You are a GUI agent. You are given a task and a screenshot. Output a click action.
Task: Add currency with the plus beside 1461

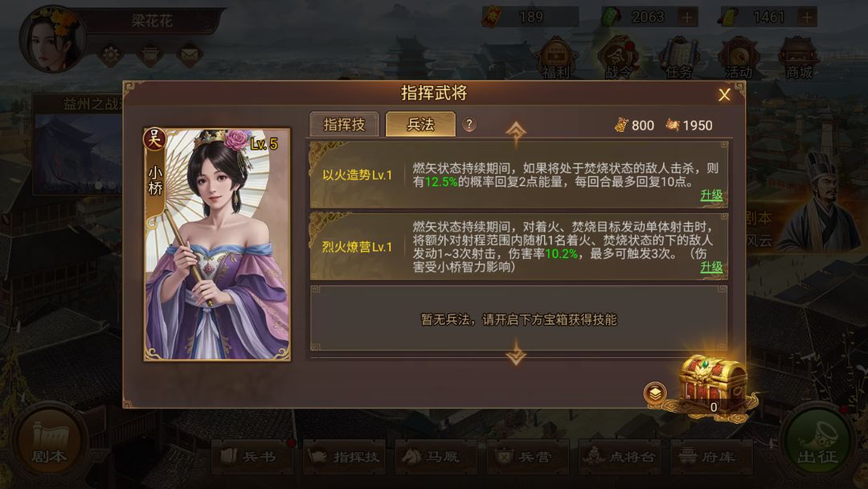coord(807,18)
